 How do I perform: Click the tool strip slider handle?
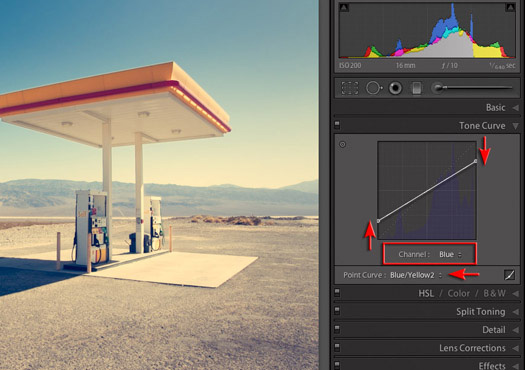pos(437,88)
